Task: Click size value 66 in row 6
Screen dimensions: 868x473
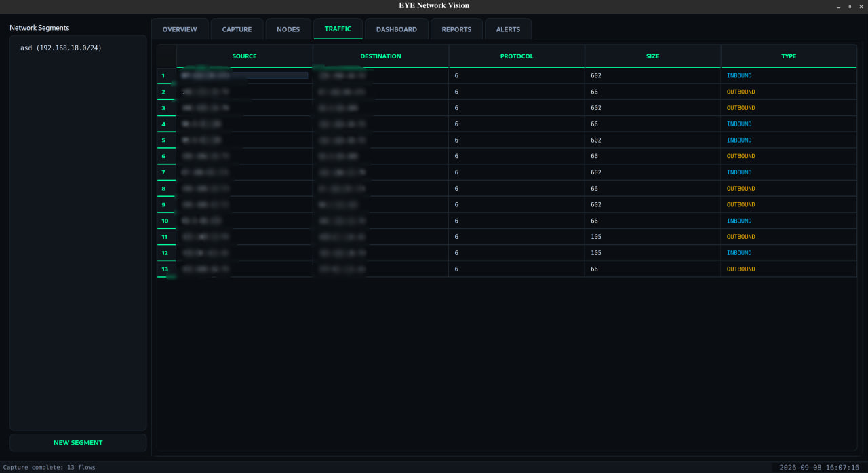Action: point(594,156)
